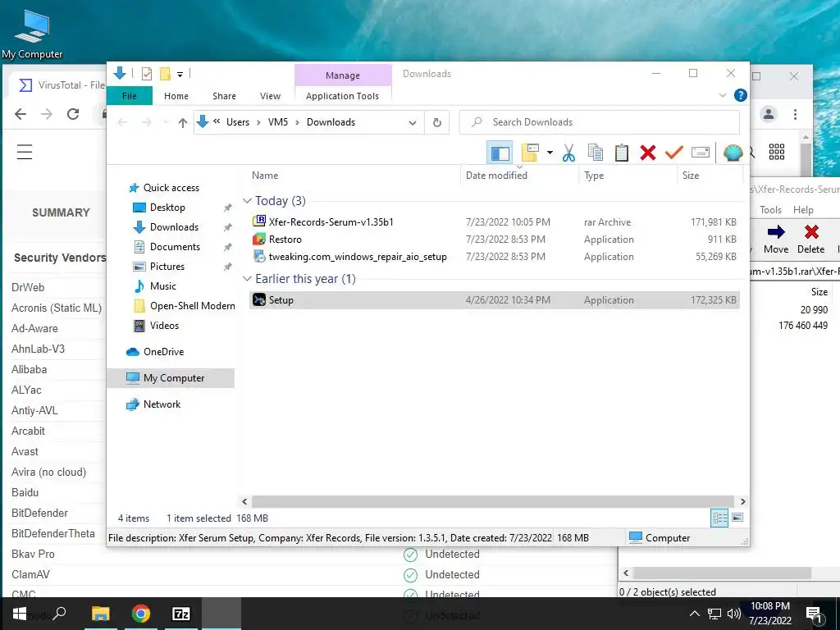Image resolution: width=840 pixels, height=630 pixels.
Task: Collapse the Today (3) group
Action: coord(247,201)
